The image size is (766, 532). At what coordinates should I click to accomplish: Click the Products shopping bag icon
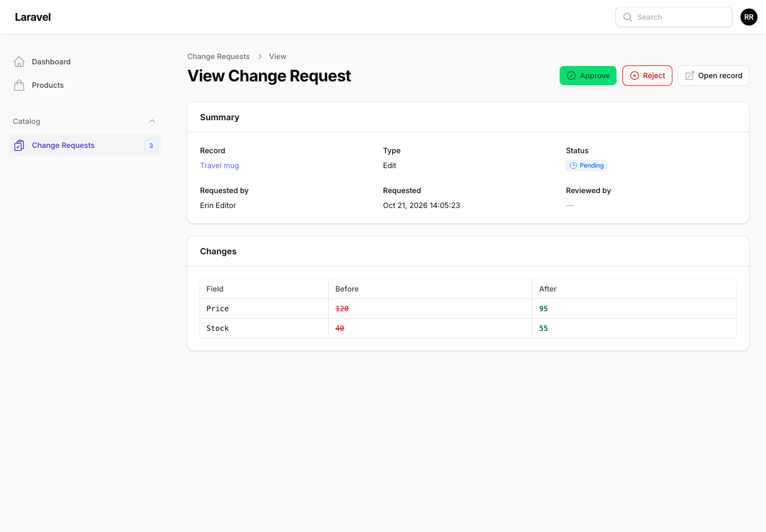click(19, 85)
